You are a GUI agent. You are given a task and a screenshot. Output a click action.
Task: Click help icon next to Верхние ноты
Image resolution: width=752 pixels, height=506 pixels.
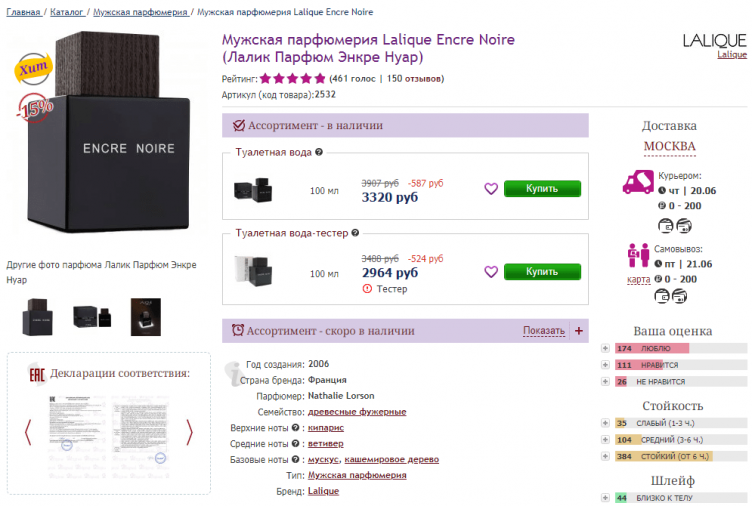point(295,428)
